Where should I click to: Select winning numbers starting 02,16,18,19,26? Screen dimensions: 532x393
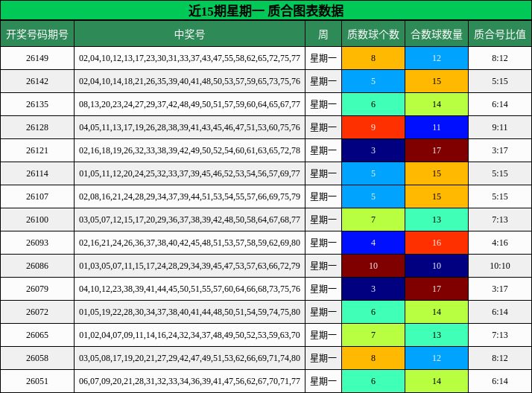190,150
